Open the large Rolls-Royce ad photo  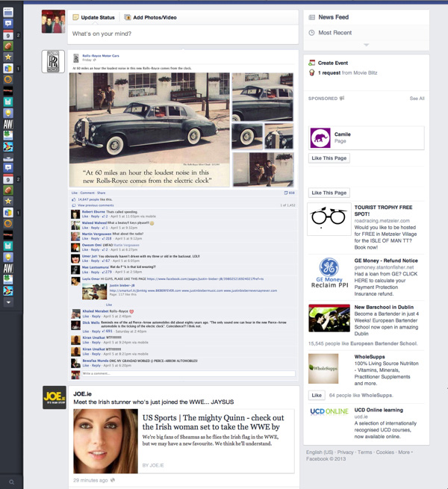pos(149,128)
